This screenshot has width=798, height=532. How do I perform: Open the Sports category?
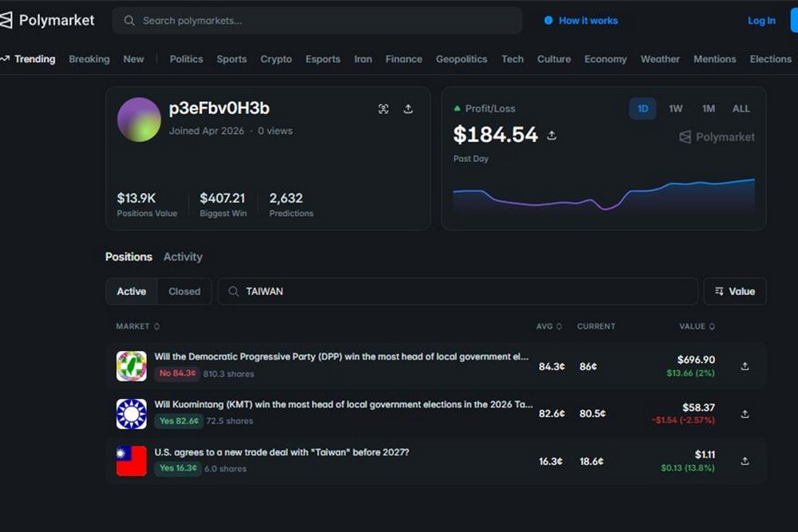[231, 59]
